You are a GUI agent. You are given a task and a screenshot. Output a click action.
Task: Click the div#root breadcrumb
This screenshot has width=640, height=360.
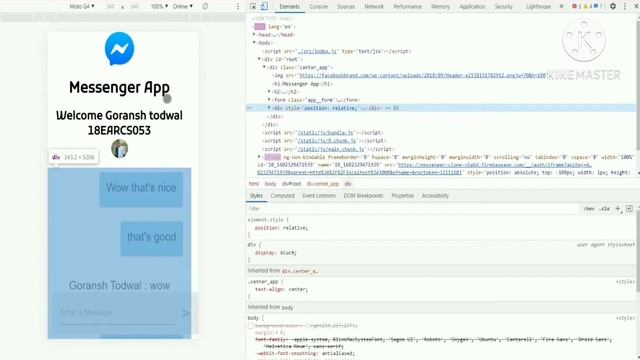click(x=291, y=184)
